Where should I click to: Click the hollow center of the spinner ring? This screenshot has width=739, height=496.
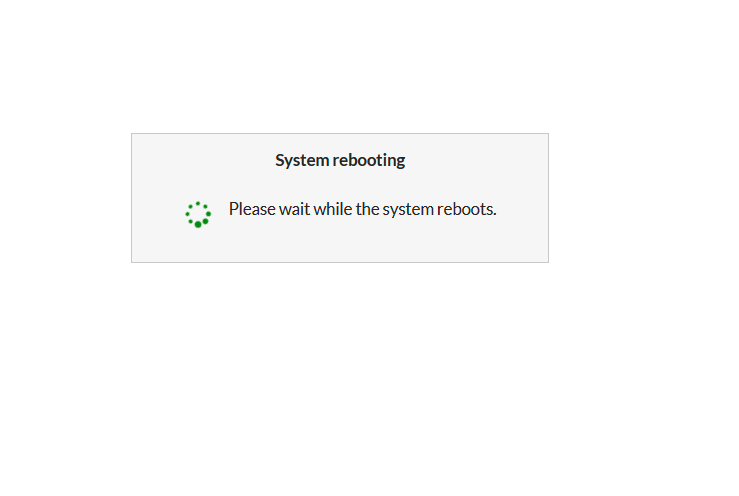(198, 214)
